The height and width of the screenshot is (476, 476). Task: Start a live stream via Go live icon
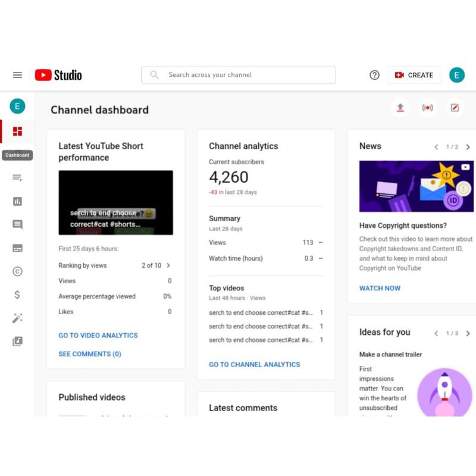[427, 108]
